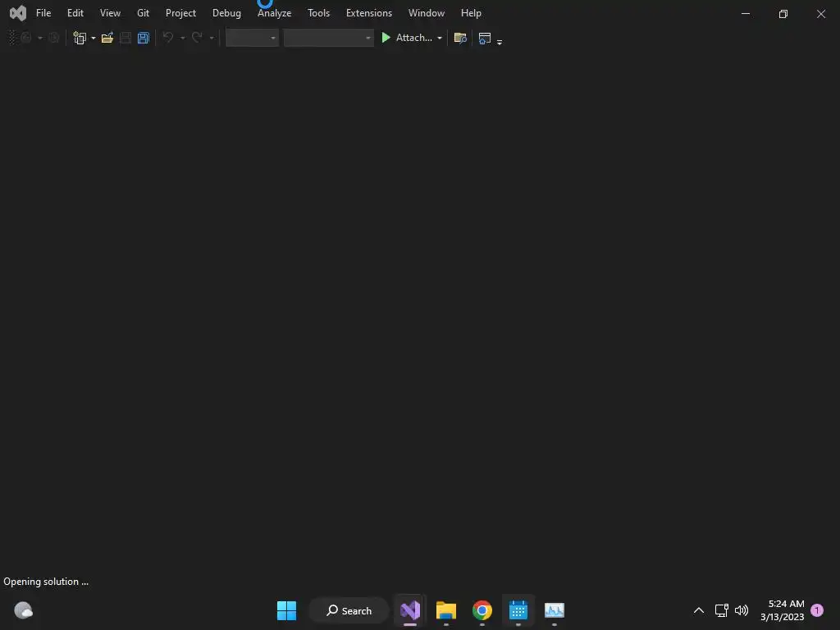Open the toolbar overflow options arrow
Screen dimensions: 840x630
[500, 41]
